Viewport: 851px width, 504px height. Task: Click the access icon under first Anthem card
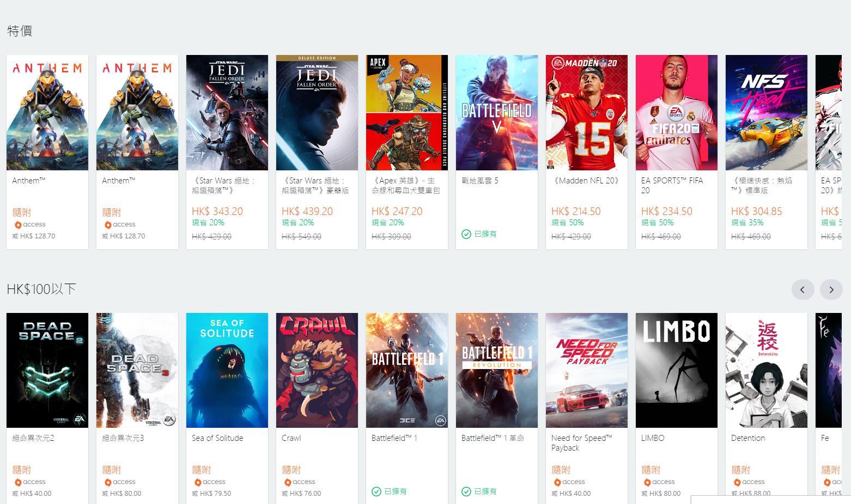[17, 225]
